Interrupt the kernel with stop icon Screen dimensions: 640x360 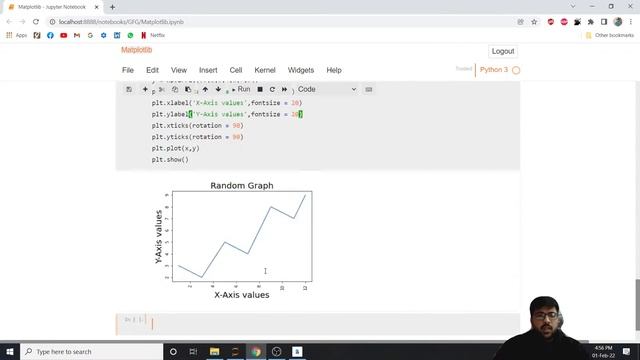(260, 89)
